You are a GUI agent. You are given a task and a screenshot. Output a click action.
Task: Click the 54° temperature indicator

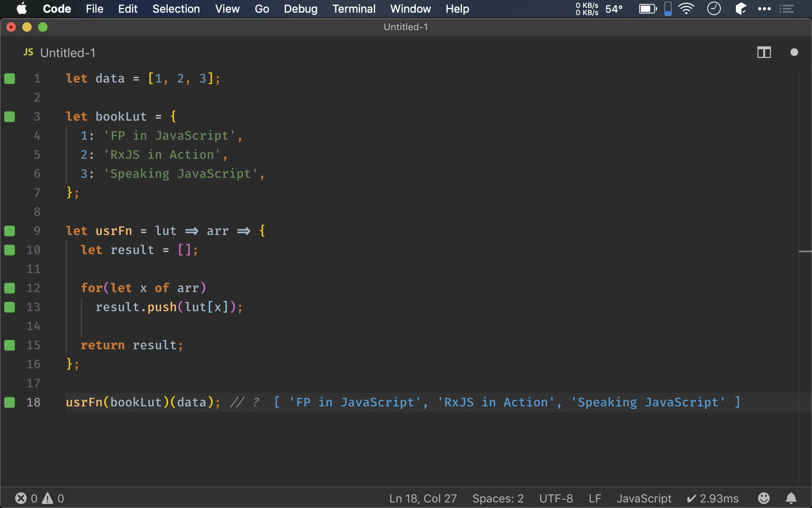tap(614, 9)
